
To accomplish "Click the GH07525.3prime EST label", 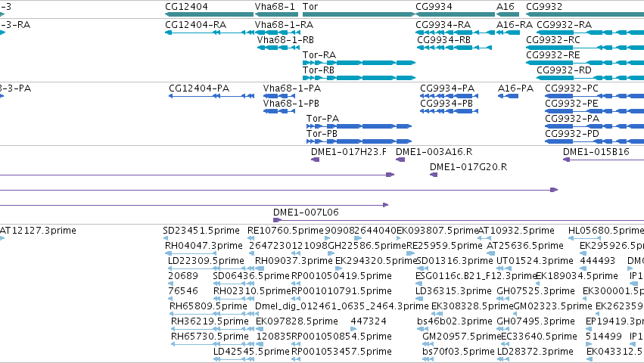I will point(536,291).
